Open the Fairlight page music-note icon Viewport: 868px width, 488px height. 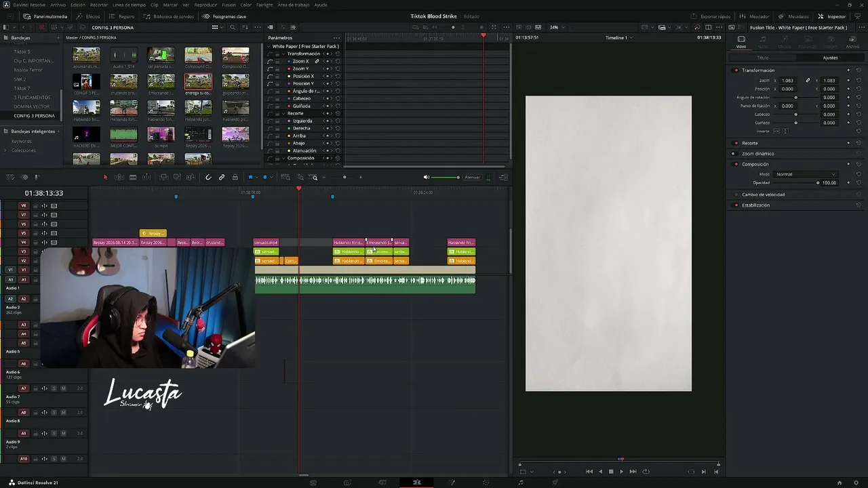pyautogui.click(x=521, y=483)
